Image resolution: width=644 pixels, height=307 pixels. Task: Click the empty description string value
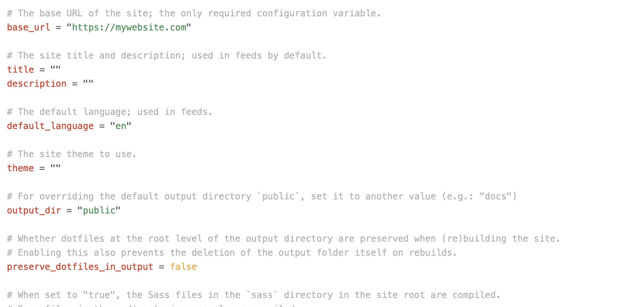[x=88, y=84]
